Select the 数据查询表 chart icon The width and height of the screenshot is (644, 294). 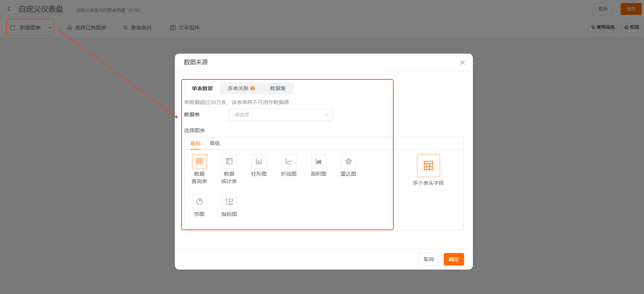coord(199,162)
